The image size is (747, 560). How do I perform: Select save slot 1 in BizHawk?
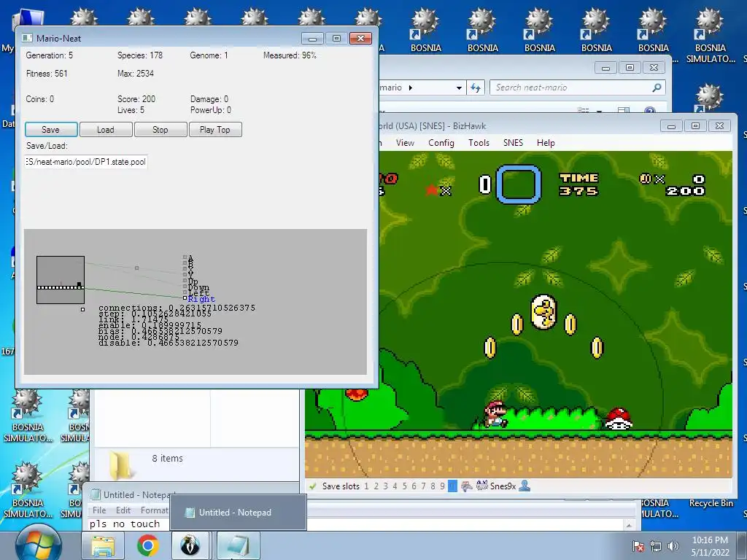pyautogui.click(x=366, y=486)
